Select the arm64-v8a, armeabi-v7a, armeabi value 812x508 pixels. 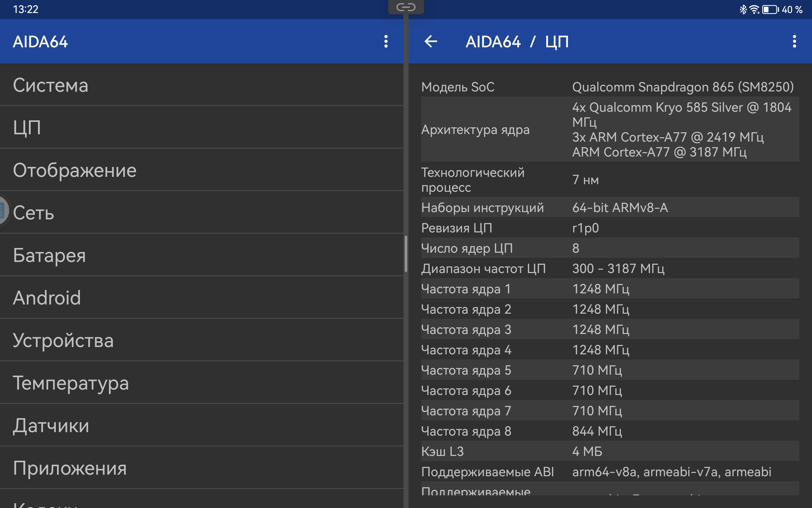coord(672,472)
